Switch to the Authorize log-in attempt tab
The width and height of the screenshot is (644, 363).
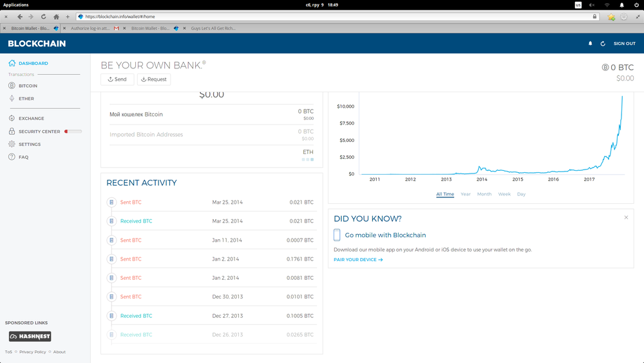[90, 28]
